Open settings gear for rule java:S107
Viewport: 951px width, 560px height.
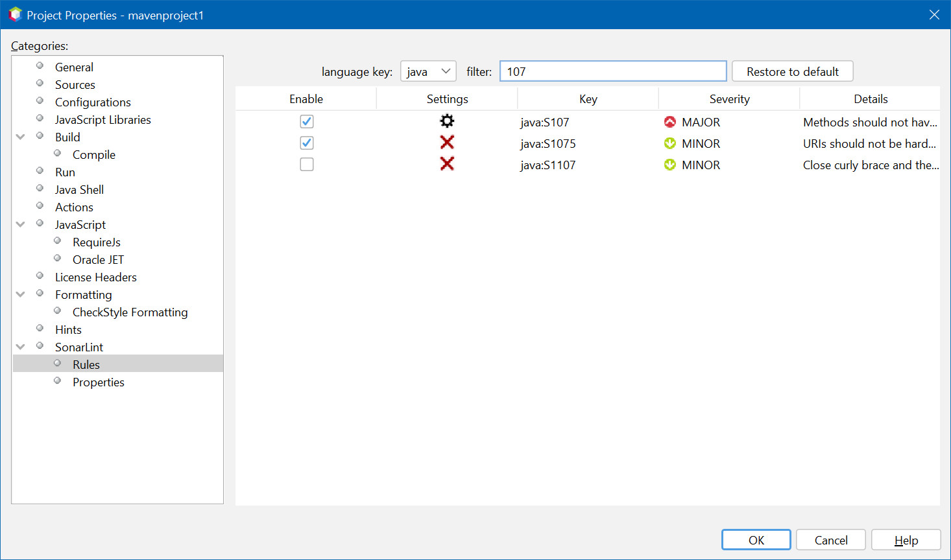447,121
